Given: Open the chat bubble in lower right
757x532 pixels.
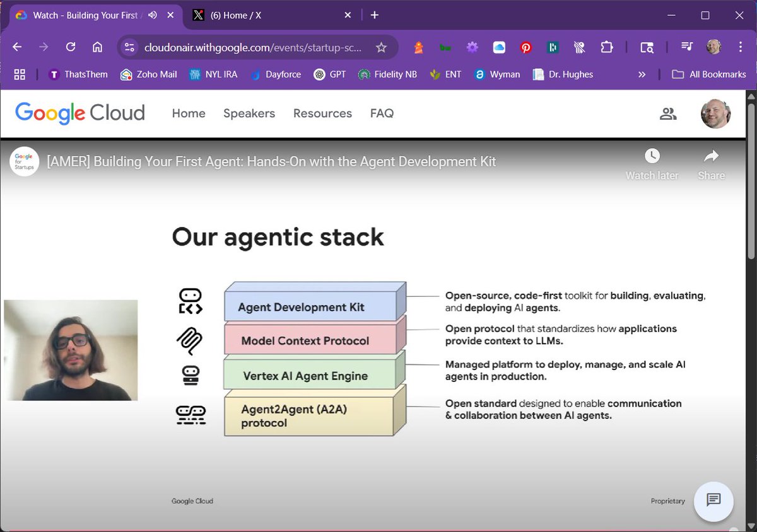Looking at the screenshot, I should [x=713, y=502].
